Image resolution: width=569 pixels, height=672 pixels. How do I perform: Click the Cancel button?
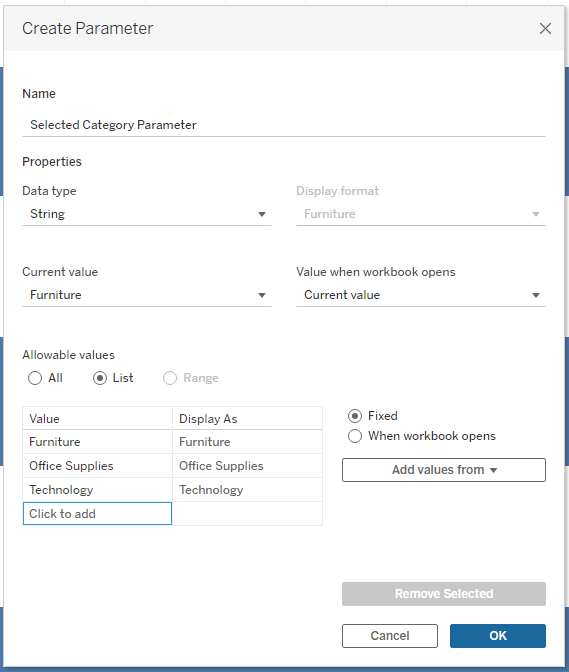click(x=389, y=636)
